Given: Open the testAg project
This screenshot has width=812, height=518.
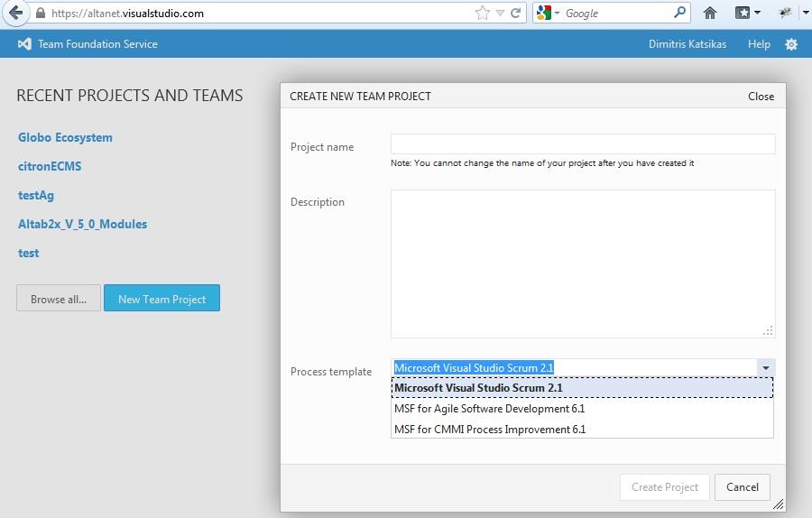Looking at the screenshot, I should [x=36, y=195].
